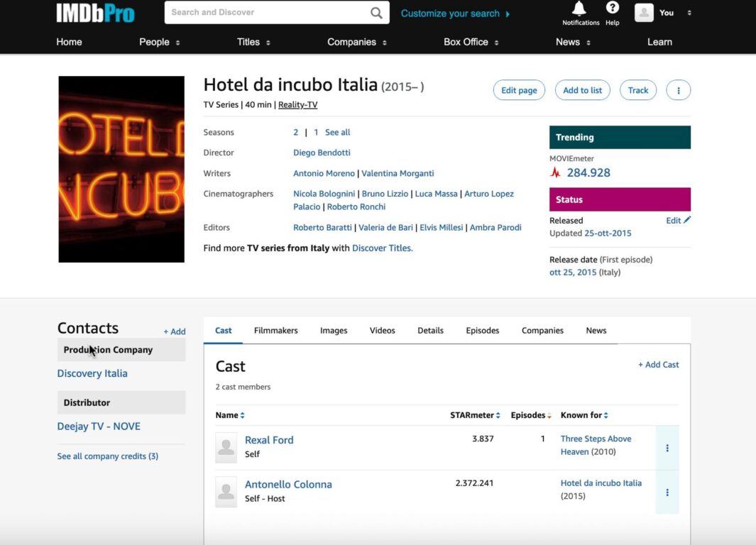Click the user avatar icon
The height and width of the screenshot is (545, 756).
coord(644,13)
